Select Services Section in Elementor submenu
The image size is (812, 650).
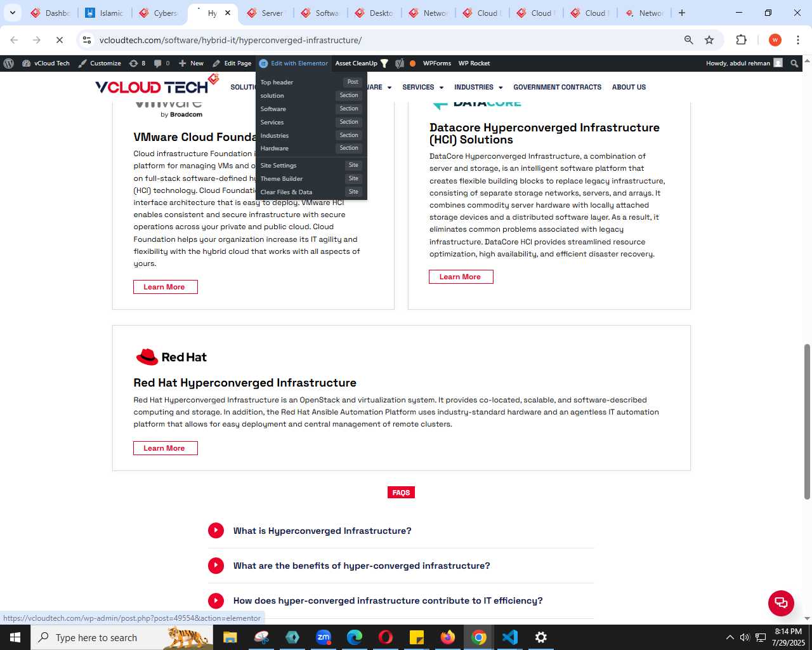[311, 122]
